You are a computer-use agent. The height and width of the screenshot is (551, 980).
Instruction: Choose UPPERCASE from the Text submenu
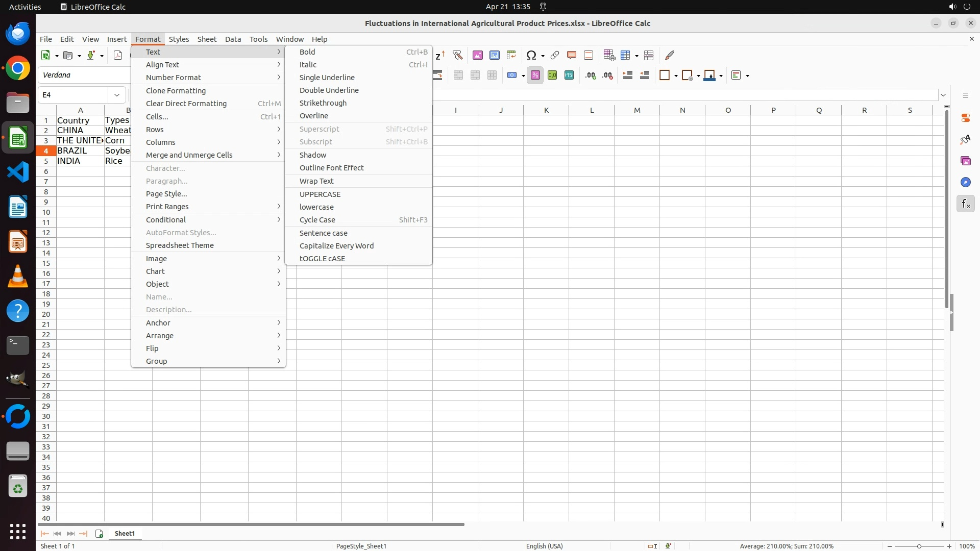point(320,194)
